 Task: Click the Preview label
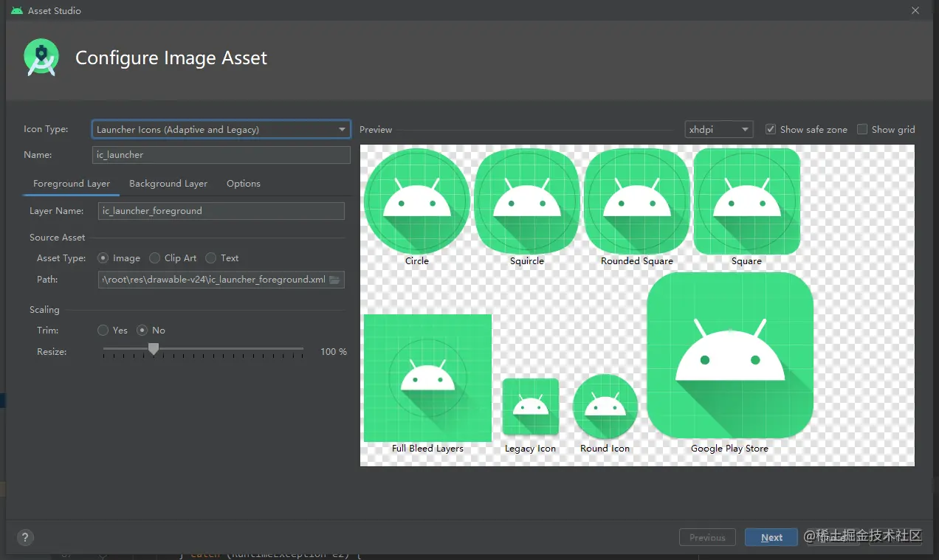click(376, 130)
